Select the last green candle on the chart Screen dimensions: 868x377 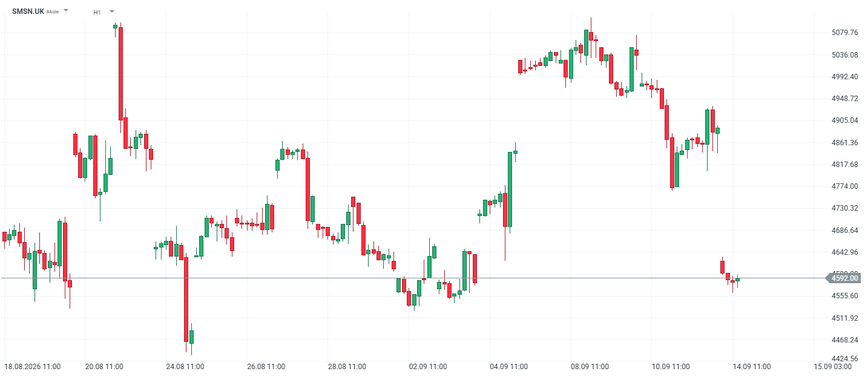737,280
